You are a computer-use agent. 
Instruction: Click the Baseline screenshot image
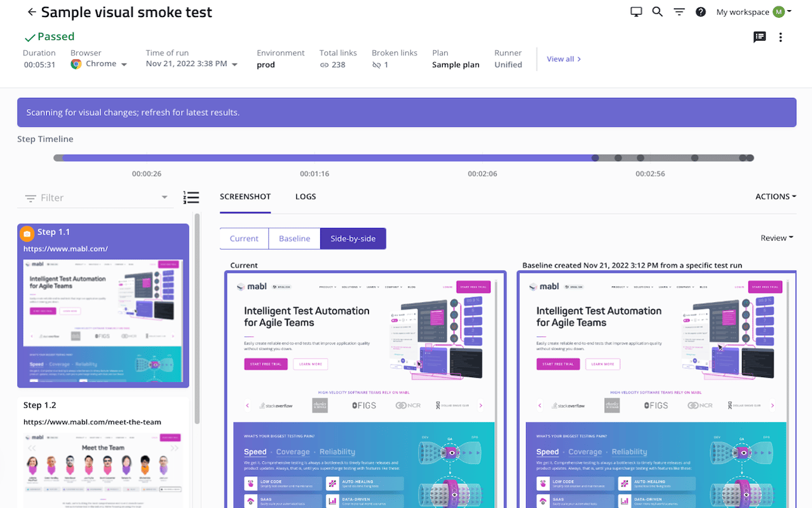(x=657, y=390)
